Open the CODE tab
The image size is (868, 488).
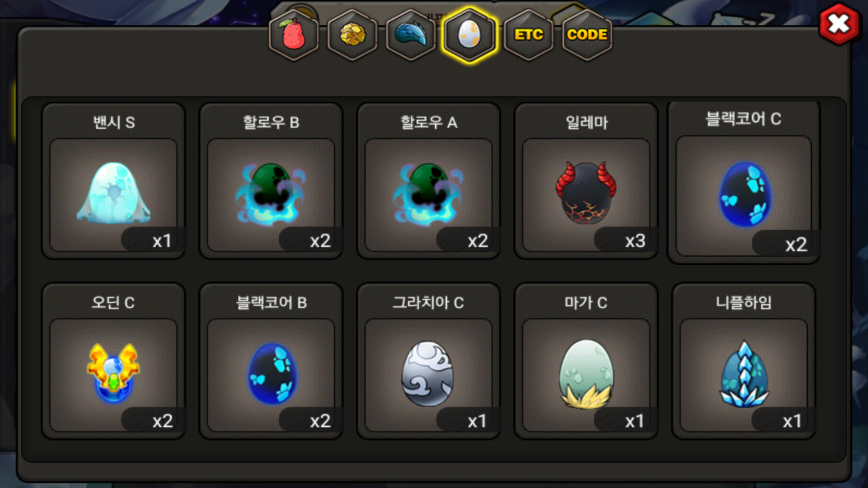coord(587,35)
